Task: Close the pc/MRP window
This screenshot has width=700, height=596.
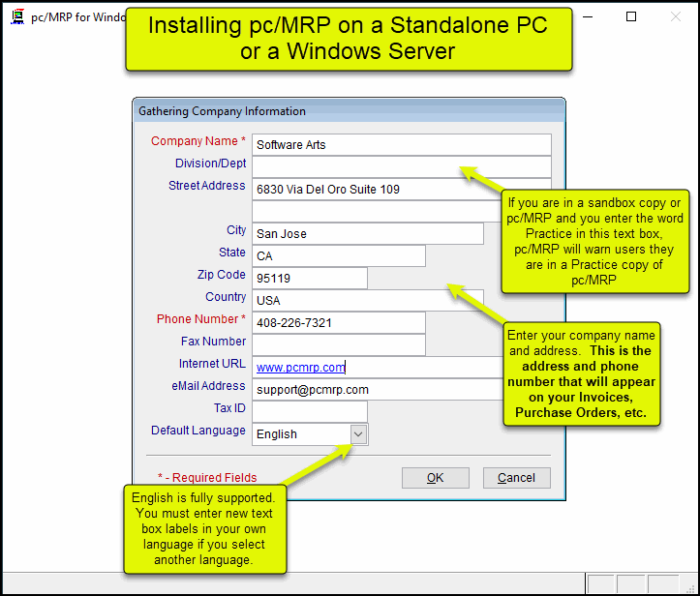Action: pos(676,17)
